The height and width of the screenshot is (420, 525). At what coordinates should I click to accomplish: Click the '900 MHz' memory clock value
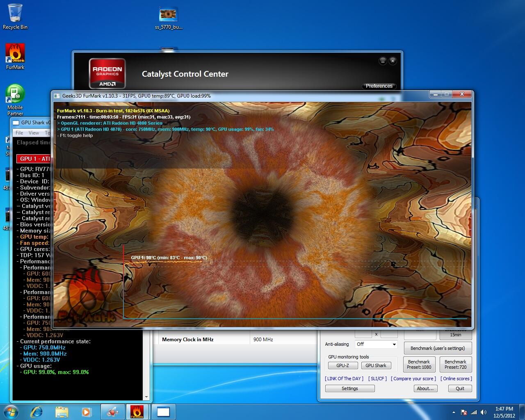point(263,340)
